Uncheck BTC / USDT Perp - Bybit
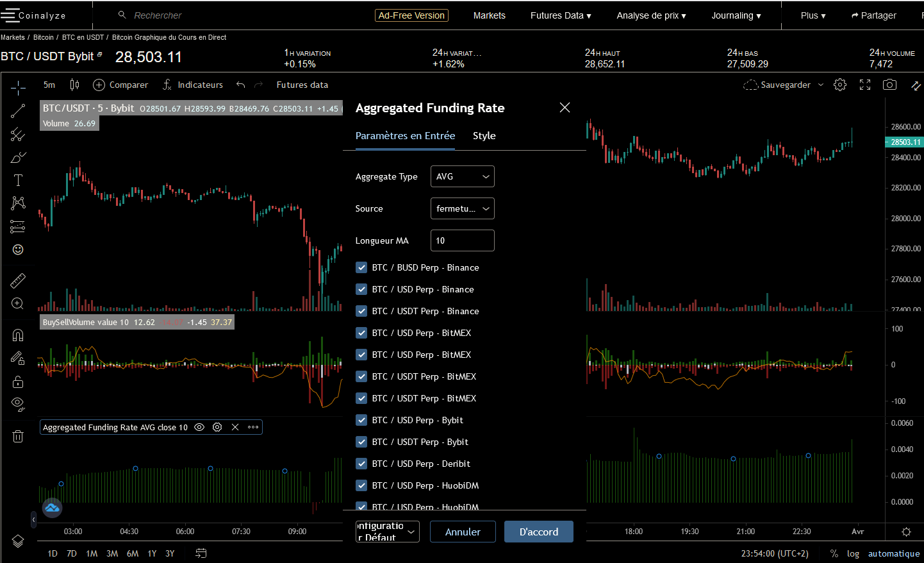Viewport: 924px width, 563px height. pos(361,442)
